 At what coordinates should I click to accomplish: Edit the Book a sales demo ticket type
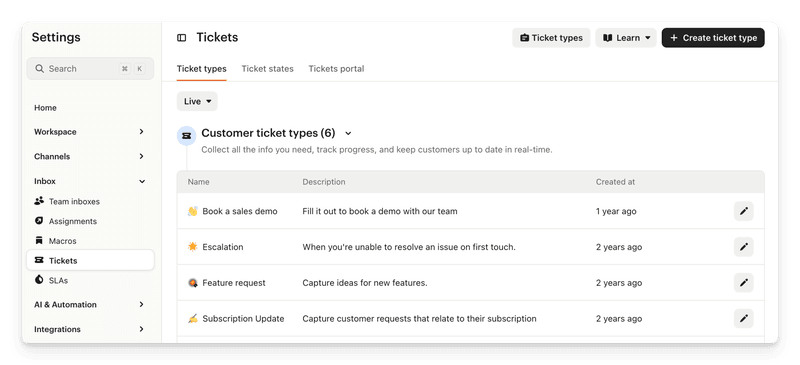click(743, 211)
